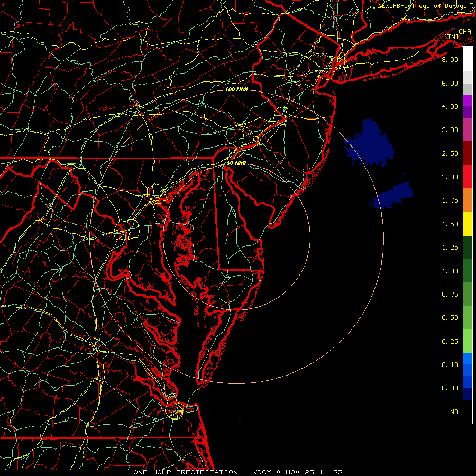Image resolution: width=476 pixels, height=476 pixels.
Task: Select the bright red swatch beside 2.00
Action: click(x=467, y=177)
